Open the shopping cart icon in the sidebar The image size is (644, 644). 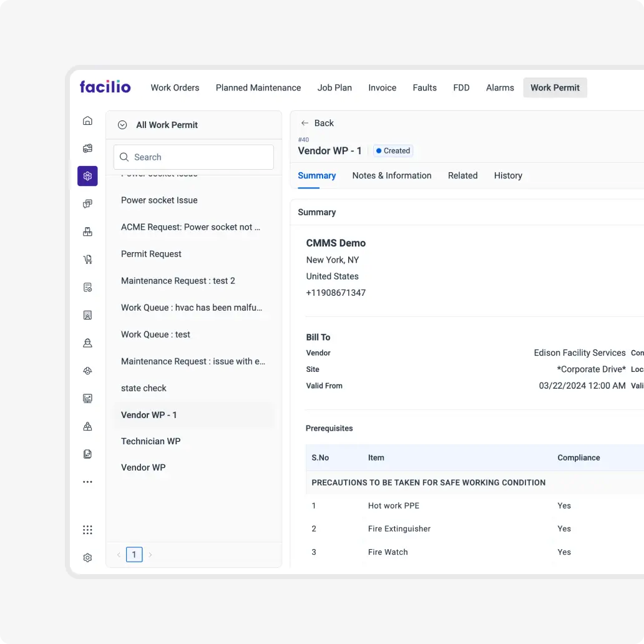click(87, 259)
